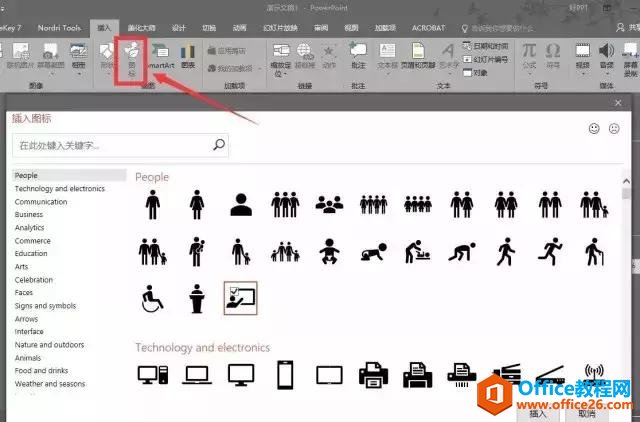
Task: Click the search magnifier icon
Action: pyautogui.click(x=220, y=145)
